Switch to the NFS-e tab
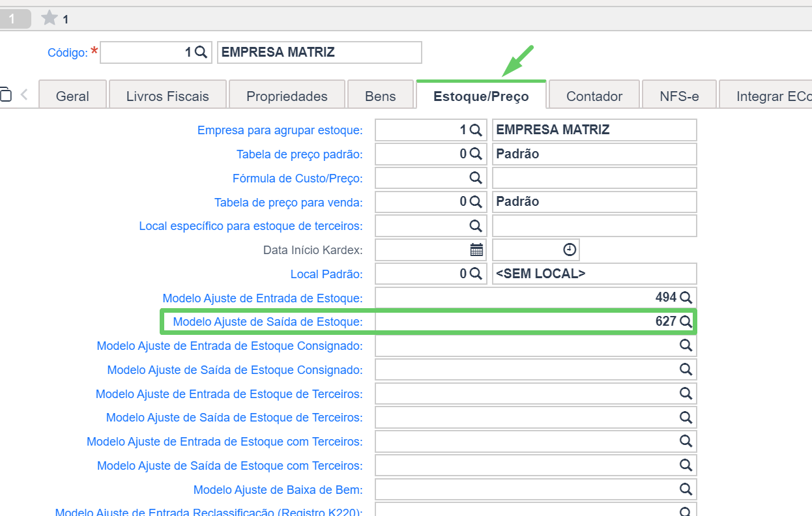Image resolution: width=812 pixels, height=516 pixels. [679, 96]
